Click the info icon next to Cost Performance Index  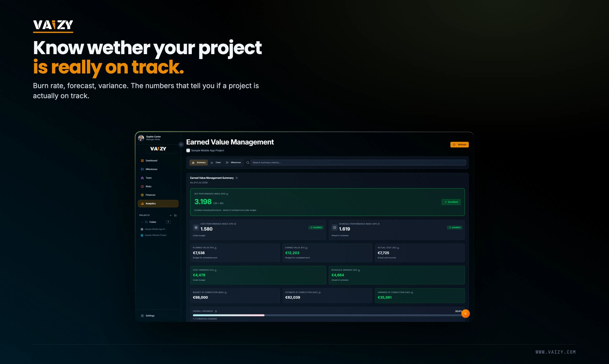[x=235, y=224]
